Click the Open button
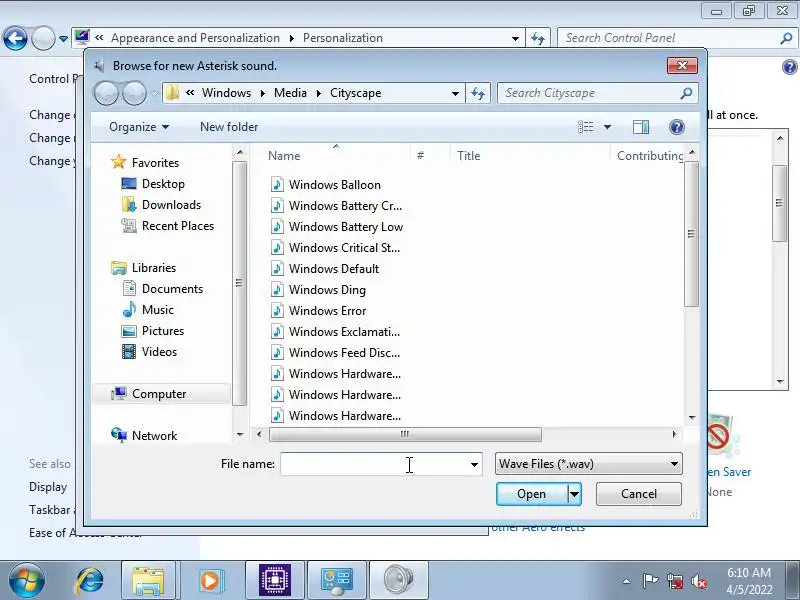 pyautogui.click(x=532, y=494)
